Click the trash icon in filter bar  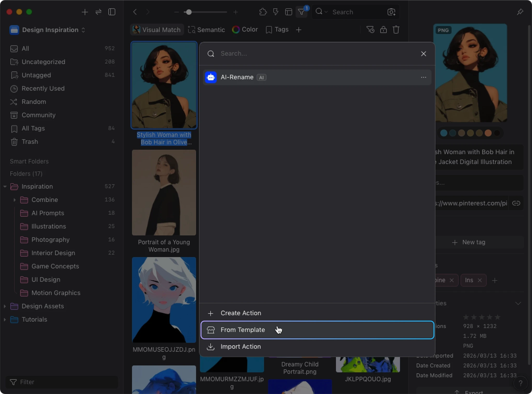[x=396, y=30]
